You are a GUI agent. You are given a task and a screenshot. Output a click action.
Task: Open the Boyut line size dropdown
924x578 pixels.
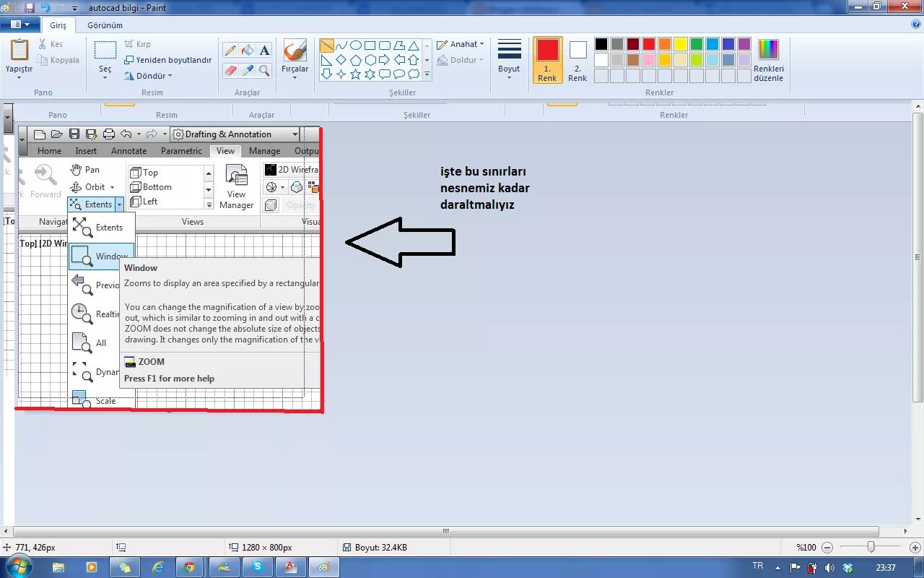point(509,59)
